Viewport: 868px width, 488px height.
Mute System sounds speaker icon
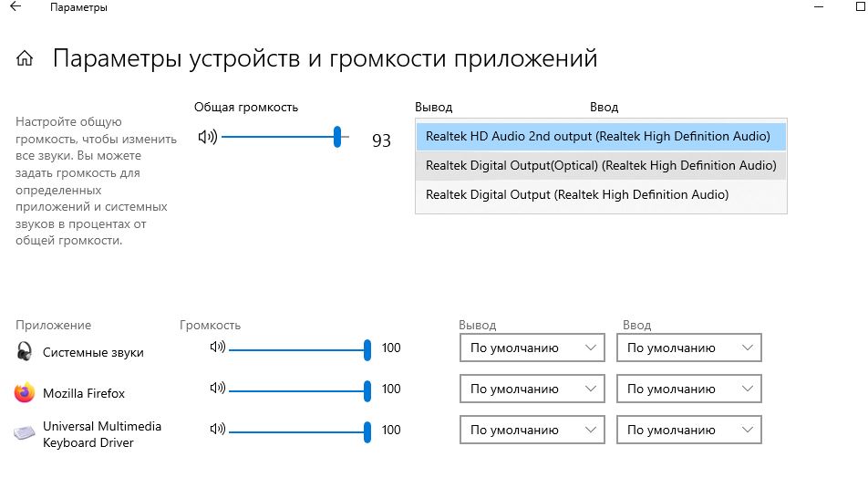point(217,348)
